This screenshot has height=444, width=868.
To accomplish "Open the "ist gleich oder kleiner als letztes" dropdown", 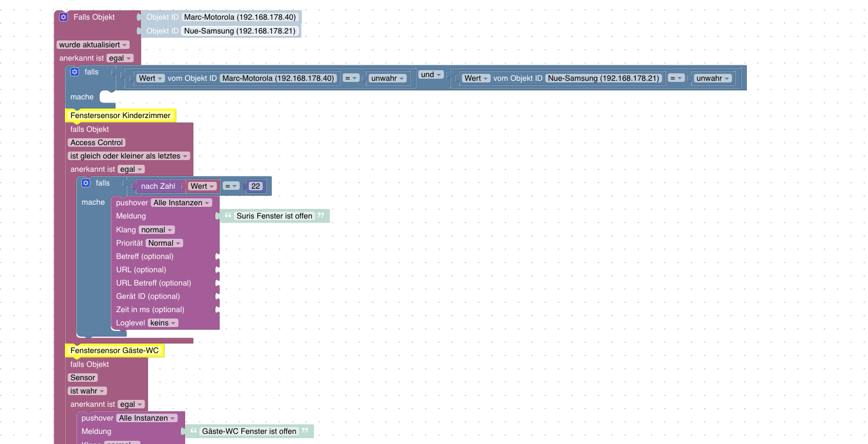I will tap(129, 156).
